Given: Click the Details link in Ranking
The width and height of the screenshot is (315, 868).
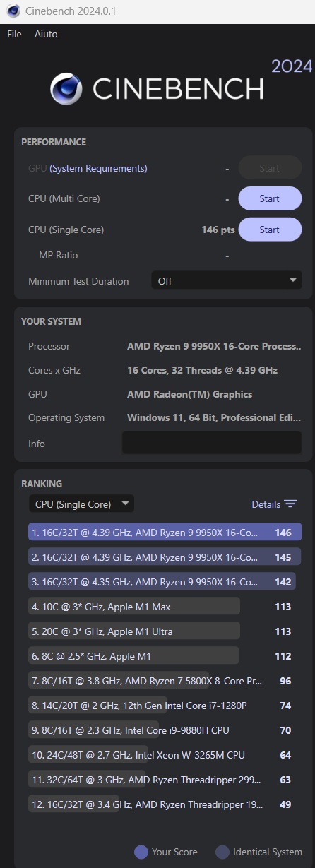Looking at the screenshot, I should (x=266, y=504).
